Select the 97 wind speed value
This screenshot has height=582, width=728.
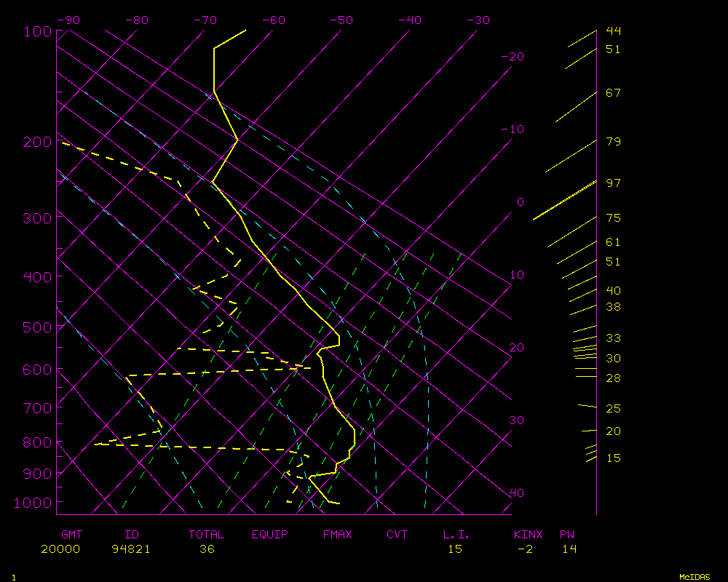(x=613, y=183)
